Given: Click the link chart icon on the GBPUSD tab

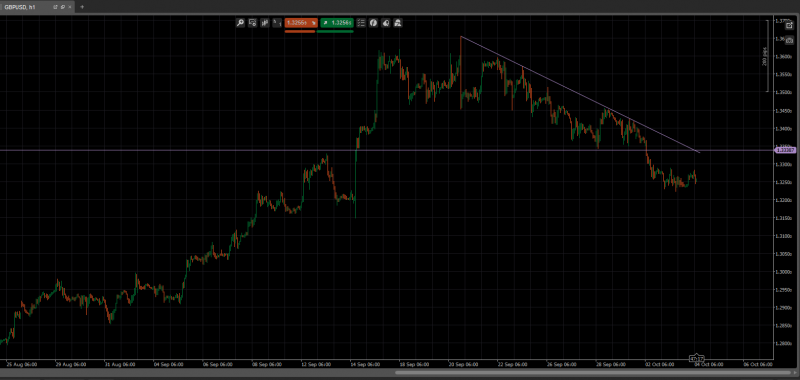Looking at the screenshot, I should point(63,7).
